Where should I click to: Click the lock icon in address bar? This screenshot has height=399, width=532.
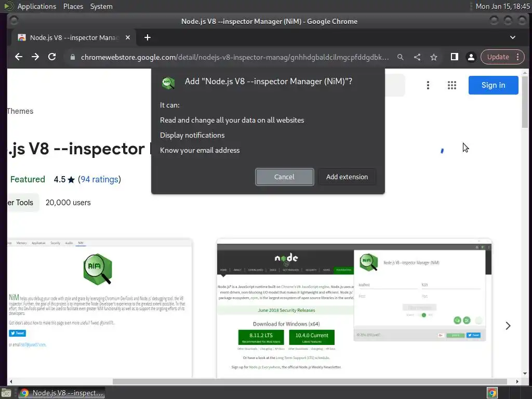point(72,57)
